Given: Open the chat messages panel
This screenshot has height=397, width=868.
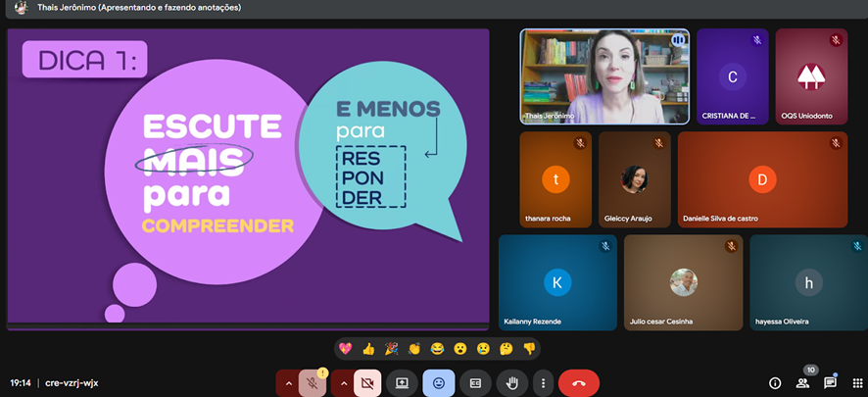Looking at the screenshot, I should [830, 383].
